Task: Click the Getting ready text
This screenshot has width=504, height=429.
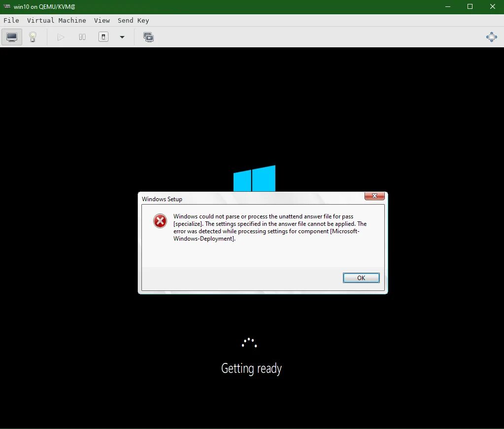Action: [251, 368]
